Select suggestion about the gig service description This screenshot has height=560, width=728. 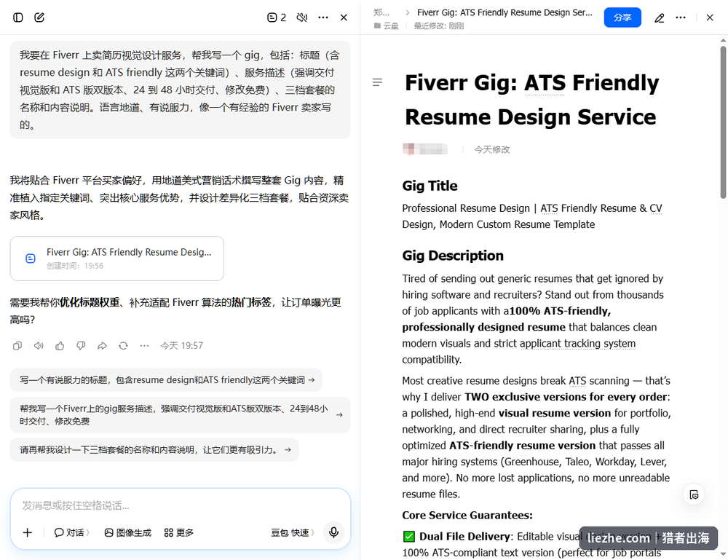click(180, 414)
